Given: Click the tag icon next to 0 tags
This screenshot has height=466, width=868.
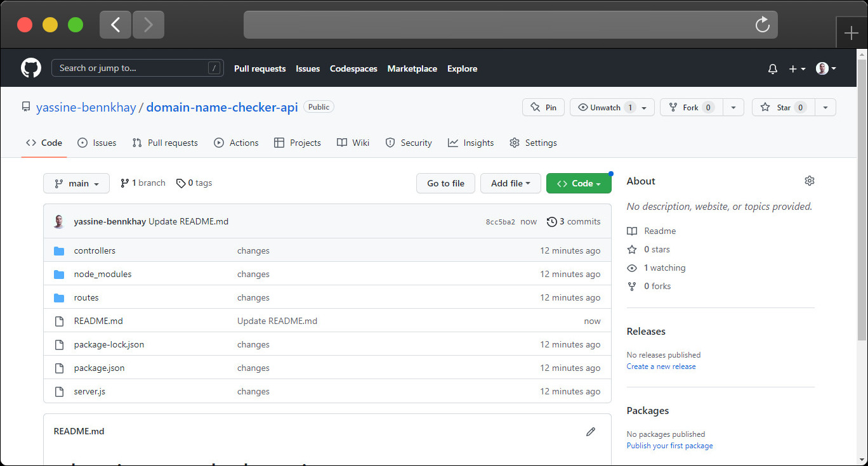Looking at the screenshot, I should click(x=181, y=183).
